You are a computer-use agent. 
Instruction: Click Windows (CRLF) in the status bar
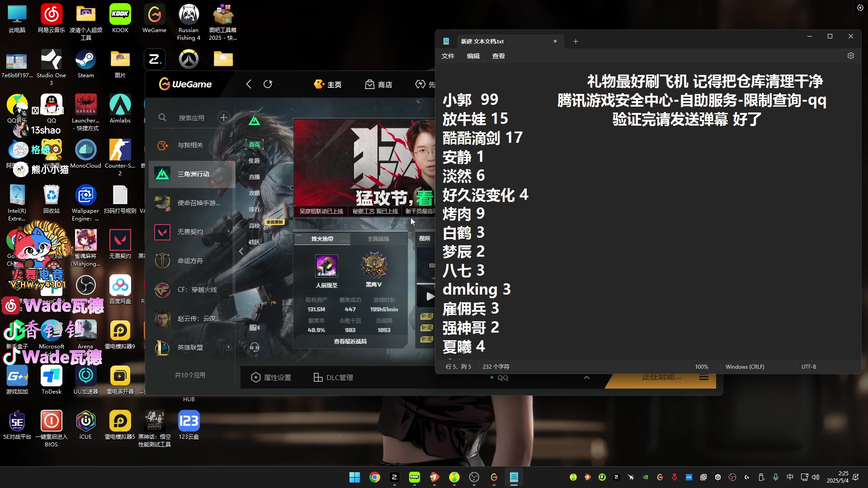tap(745, 367)
